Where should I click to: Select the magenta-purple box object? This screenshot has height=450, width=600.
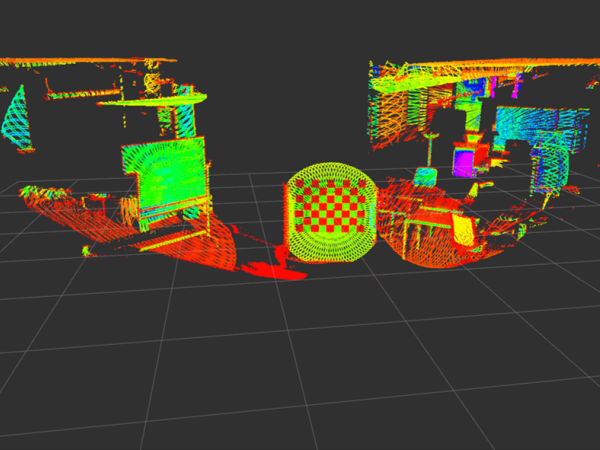(x=464, y=163)
